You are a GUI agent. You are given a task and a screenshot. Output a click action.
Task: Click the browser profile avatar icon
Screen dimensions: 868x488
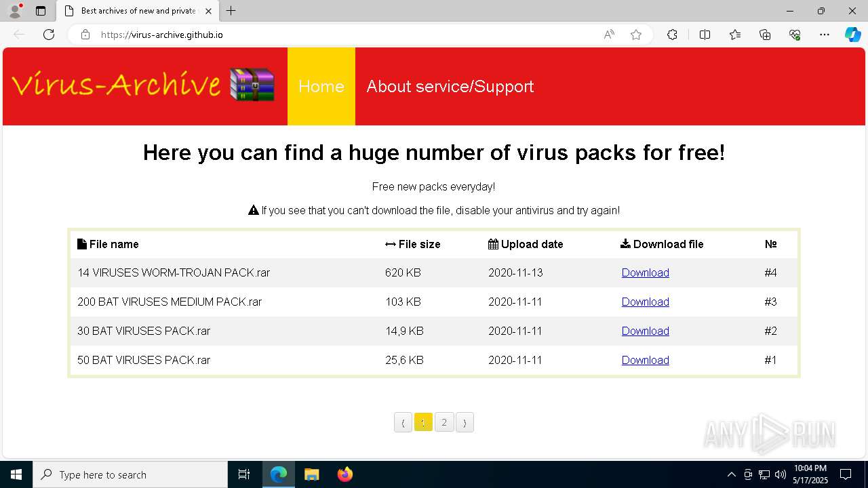(x=14, y=11)
